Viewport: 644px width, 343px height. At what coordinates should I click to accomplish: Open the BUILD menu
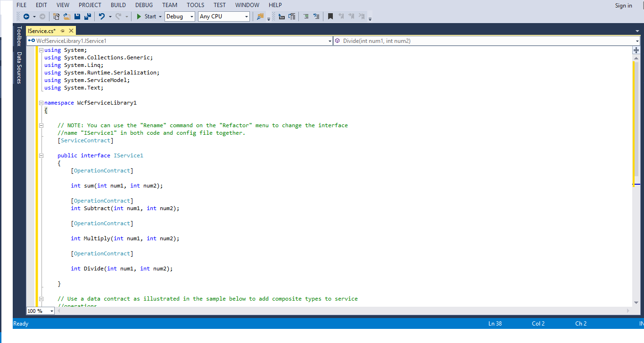[118, 5]
